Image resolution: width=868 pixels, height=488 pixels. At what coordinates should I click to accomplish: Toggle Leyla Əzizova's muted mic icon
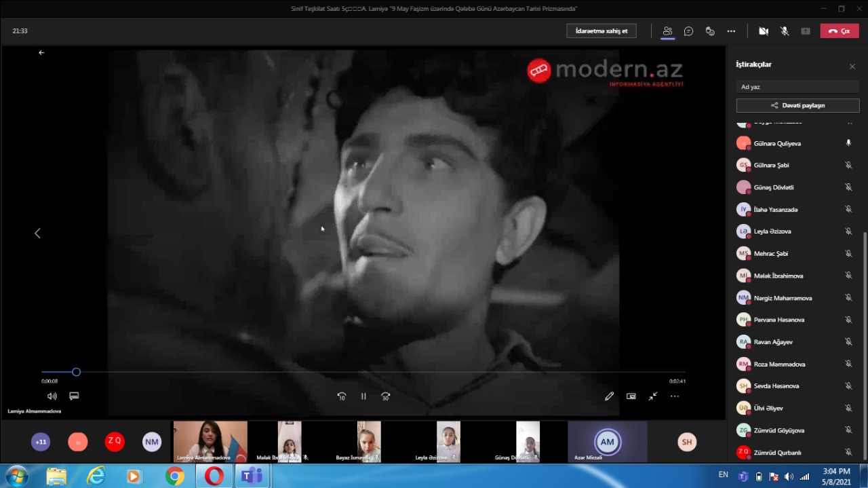tap(848, 231)
